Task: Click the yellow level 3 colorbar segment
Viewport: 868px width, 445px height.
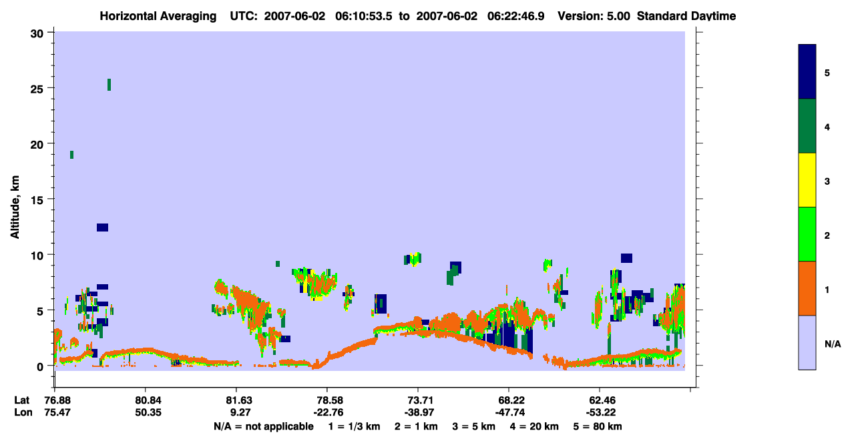Action: click(807, 180)
